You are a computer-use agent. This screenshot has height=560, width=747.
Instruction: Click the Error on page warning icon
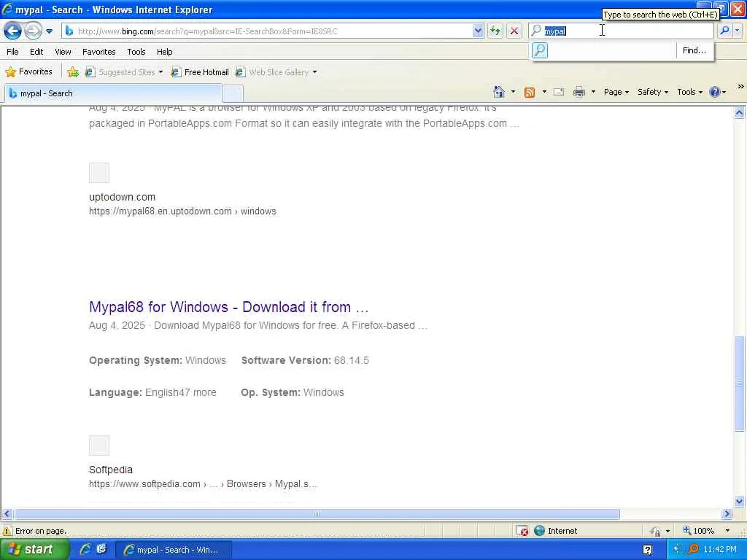(x=7, y=531)
